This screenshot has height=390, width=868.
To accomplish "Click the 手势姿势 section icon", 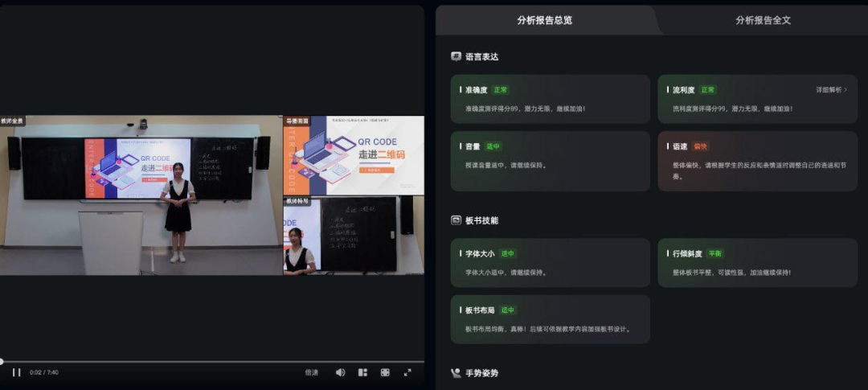I will [457, 373].
